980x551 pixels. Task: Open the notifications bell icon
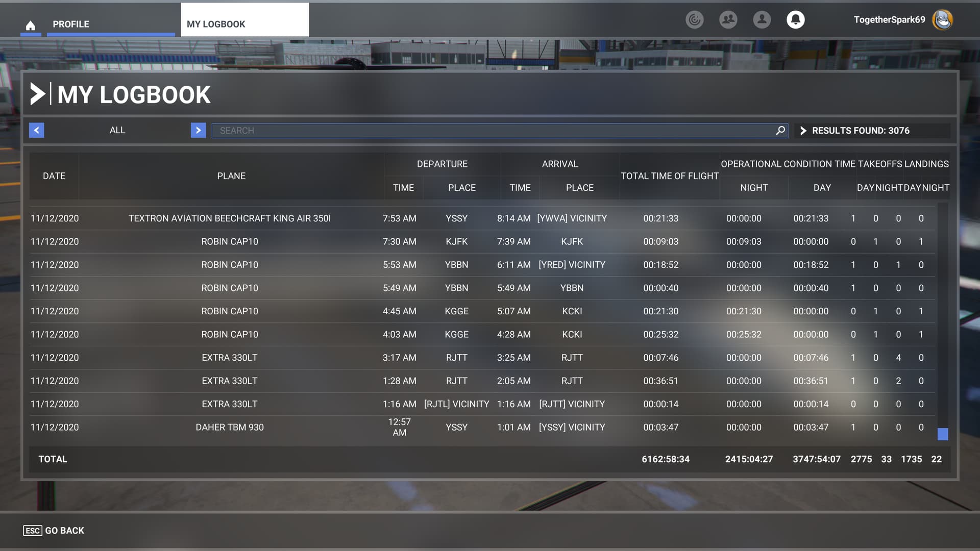pos(795,20)
